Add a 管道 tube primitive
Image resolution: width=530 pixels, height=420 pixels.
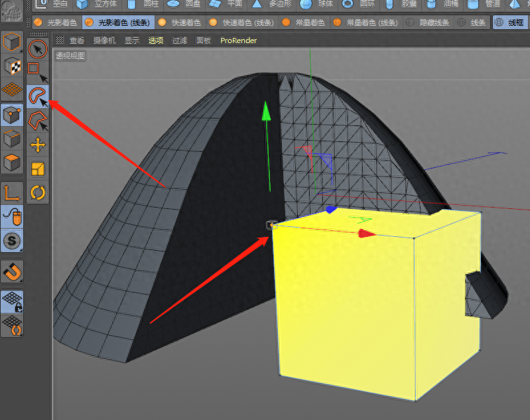484,4
